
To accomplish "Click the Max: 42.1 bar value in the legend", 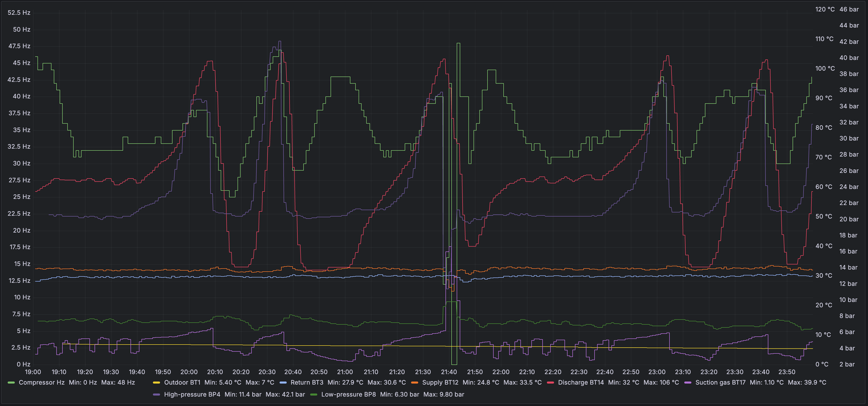I will click(x=285, y=395).
